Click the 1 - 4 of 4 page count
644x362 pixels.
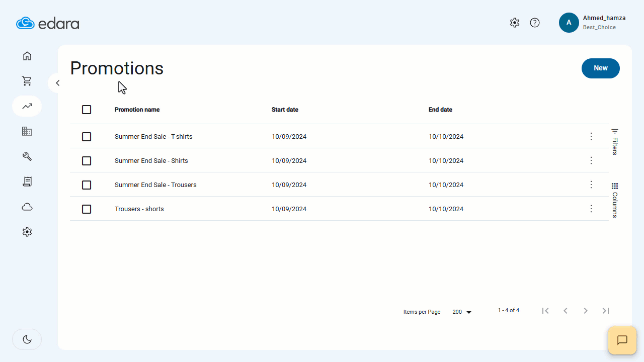point(509,311)
